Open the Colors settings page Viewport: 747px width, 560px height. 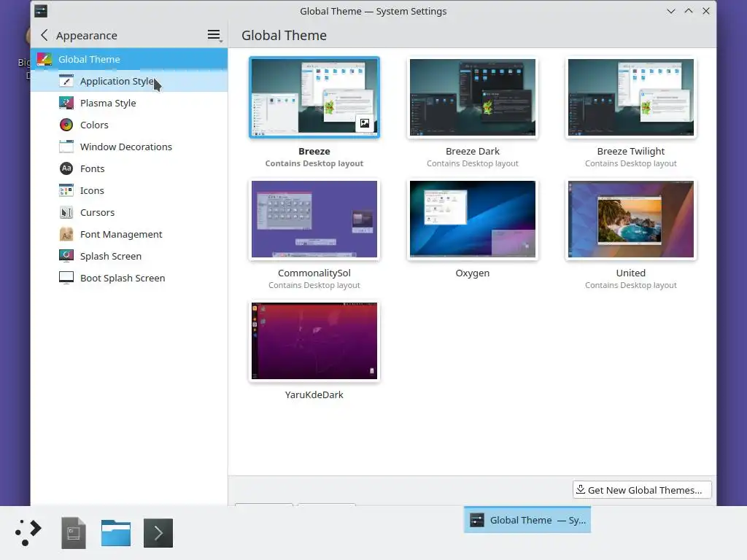pos(129,125)
